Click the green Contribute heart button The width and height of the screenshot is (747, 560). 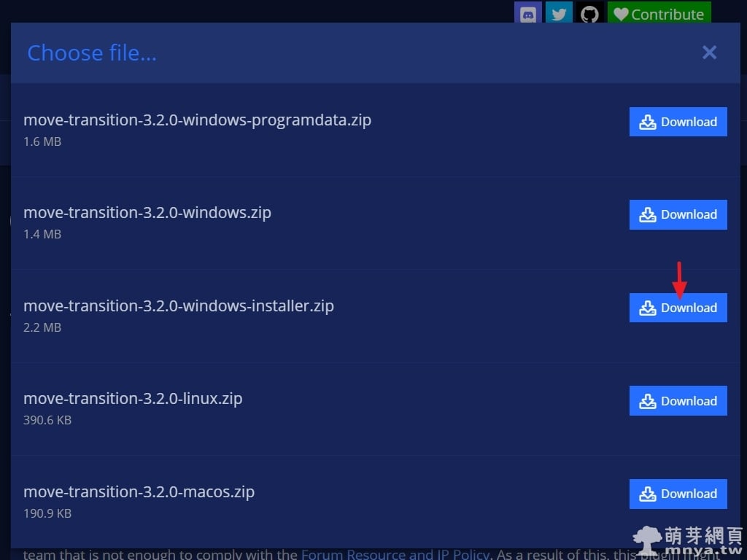point(659,13)
